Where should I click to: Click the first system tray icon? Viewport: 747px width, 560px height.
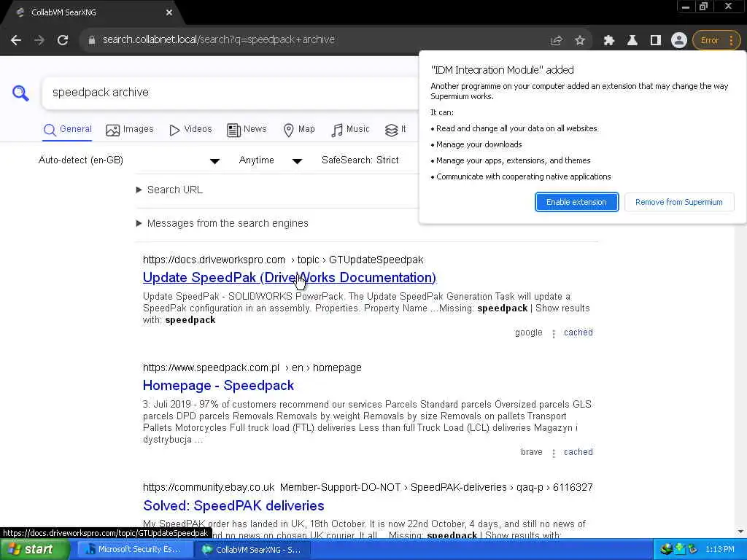pos(667,550)
